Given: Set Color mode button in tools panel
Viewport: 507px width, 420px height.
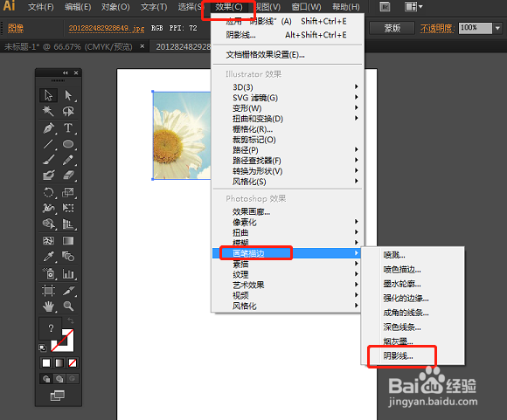Looking at the screenshot, I should 46,363.
